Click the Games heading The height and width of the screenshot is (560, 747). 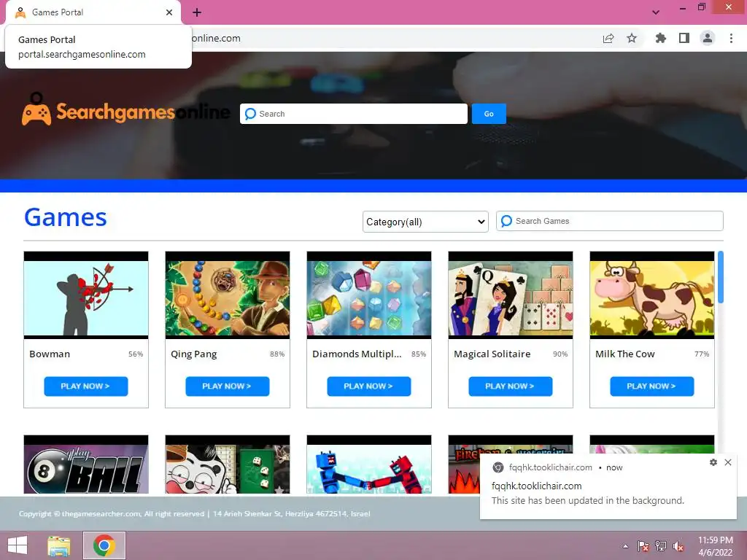(65, 217)
